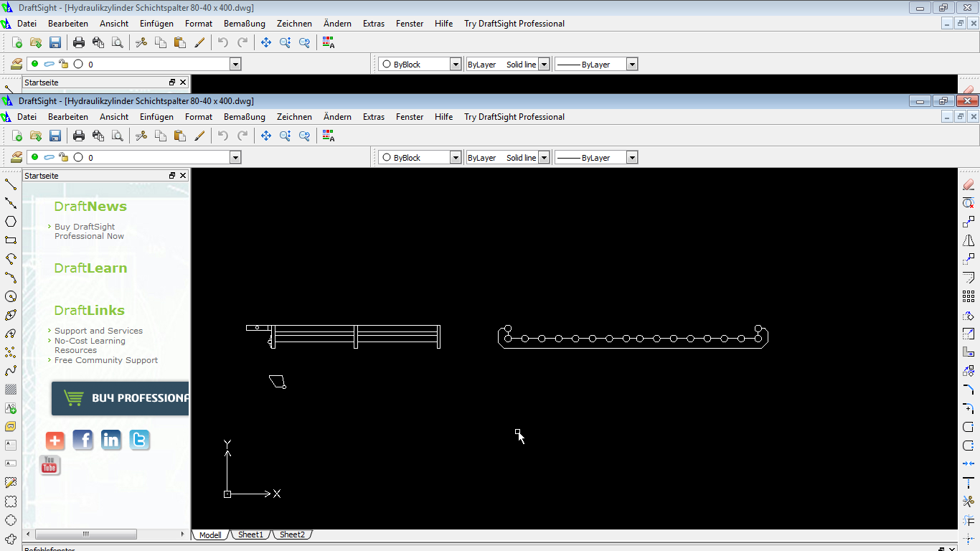Open the Facebook icon in Startseite panel
This screenshot has height=551, width=980.
(83, 440)
